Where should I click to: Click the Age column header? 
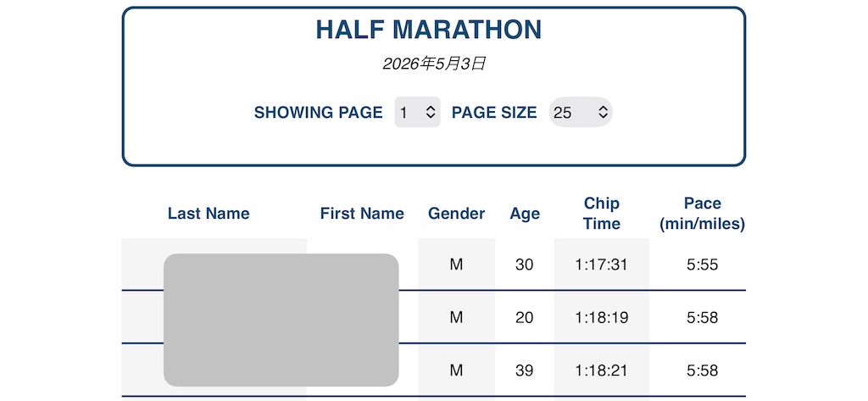[525, 214]
